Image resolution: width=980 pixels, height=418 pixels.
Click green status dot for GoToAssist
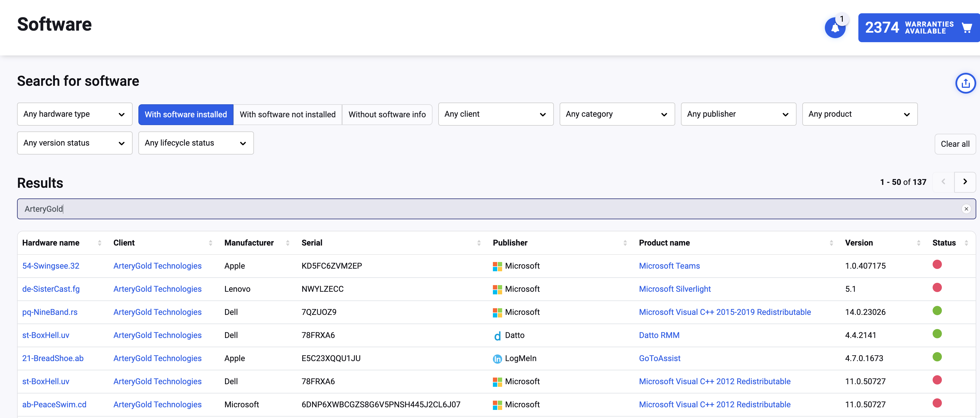tap(937, 357)
